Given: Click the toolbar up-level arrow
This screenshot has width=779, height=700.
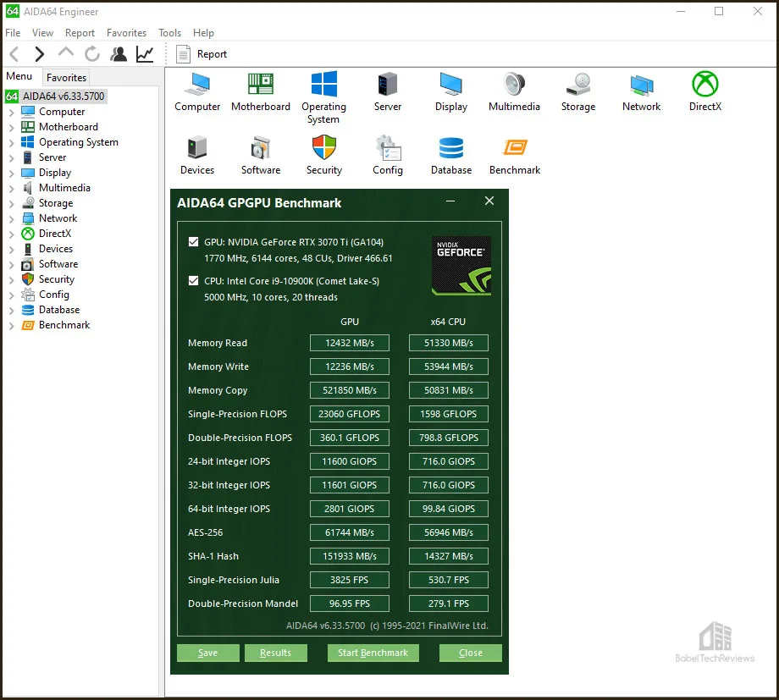Looking at the screenshot, I should (x=65, y=52).
